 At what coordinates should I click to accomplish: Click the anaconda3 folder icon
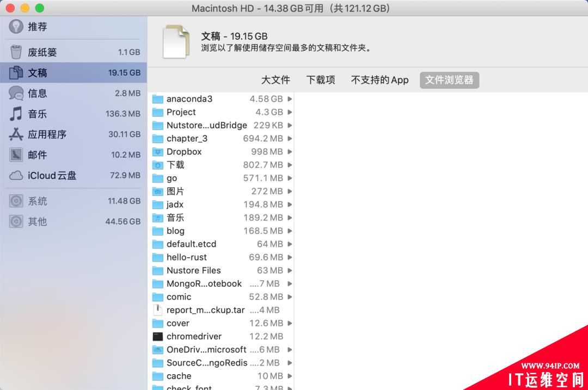(x=158, y=99)
